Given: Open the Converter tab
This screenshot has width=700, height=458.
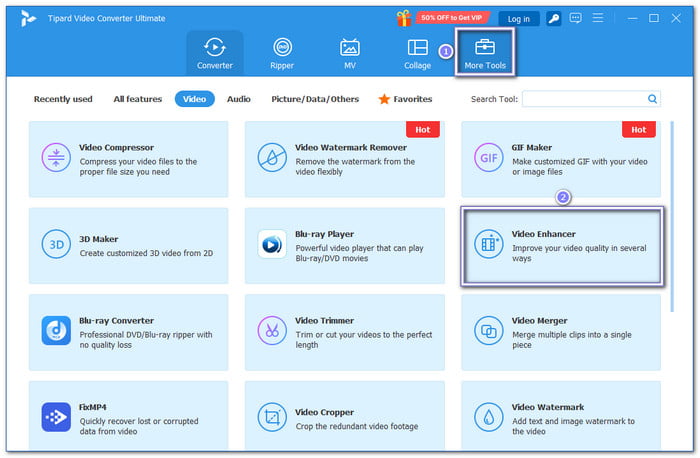Looking at the screenshot, I should pos(215,53).
